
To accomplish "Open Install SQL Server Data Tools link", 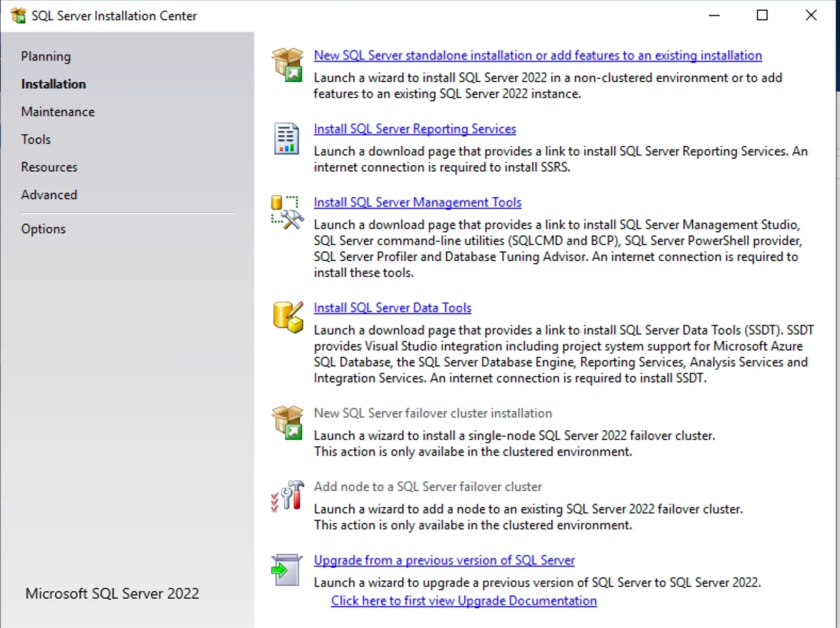I will tap(393, 308).
